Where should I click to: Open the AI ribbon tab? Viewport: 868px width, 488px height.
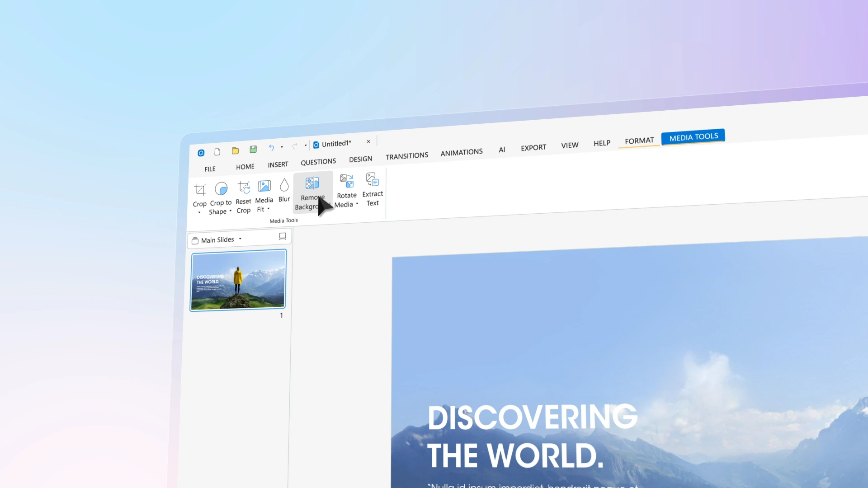(502, 150)
